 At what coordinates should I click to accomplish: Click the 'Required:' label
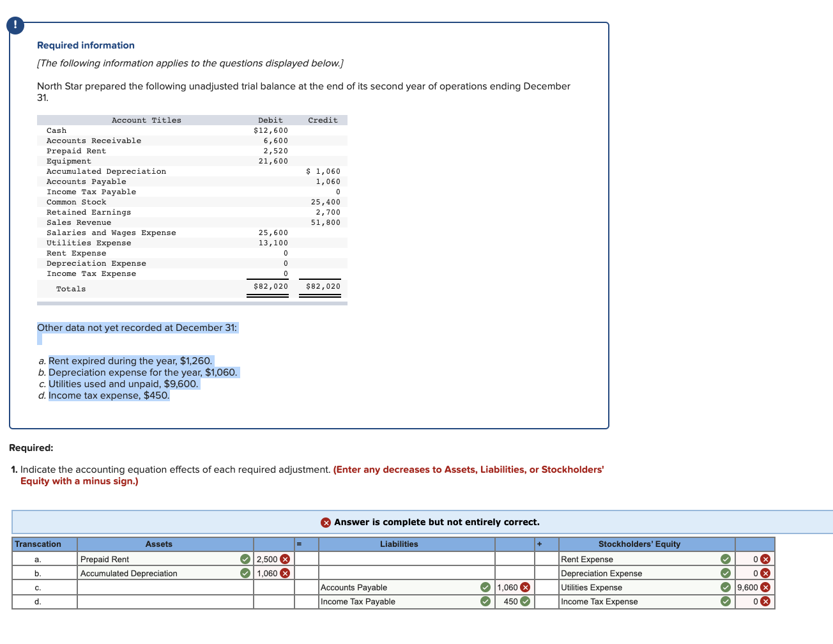pyautogui.click(x=31, y=448)
